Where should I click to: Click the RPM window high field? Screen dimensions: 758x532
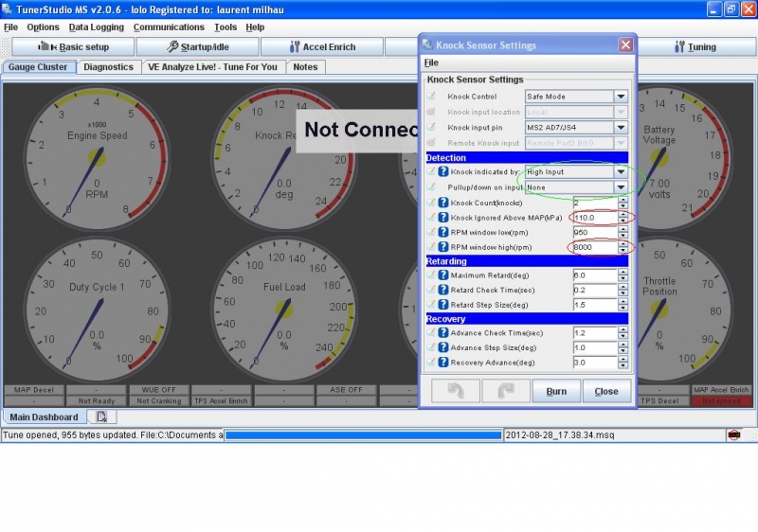click(595, 247)
